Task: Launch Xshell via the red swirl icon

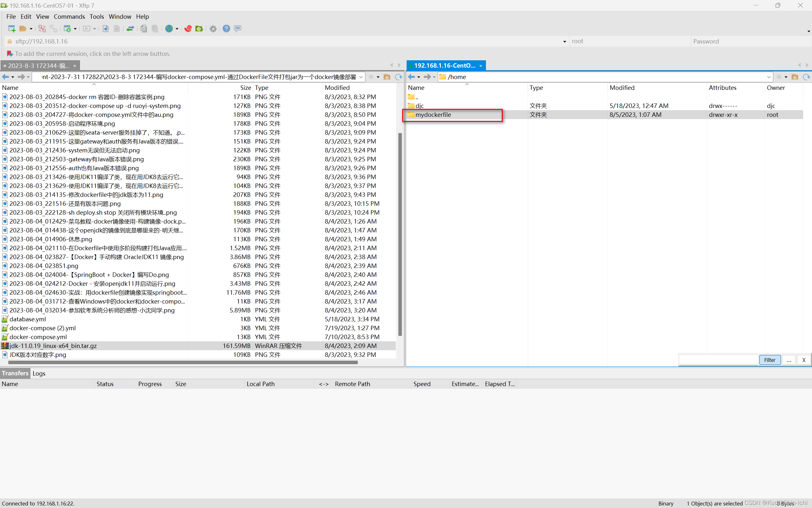Action: [x=188, y=29]
